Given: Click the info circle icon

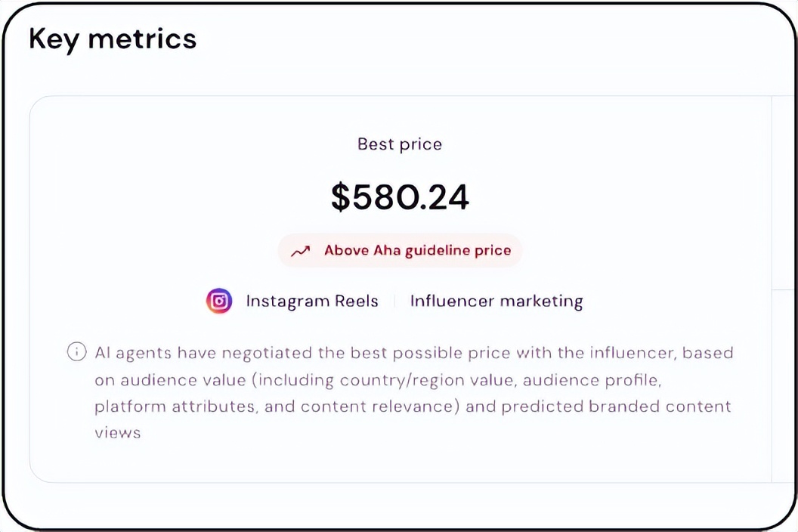Looking at the screenshot, I should [76, 352].
